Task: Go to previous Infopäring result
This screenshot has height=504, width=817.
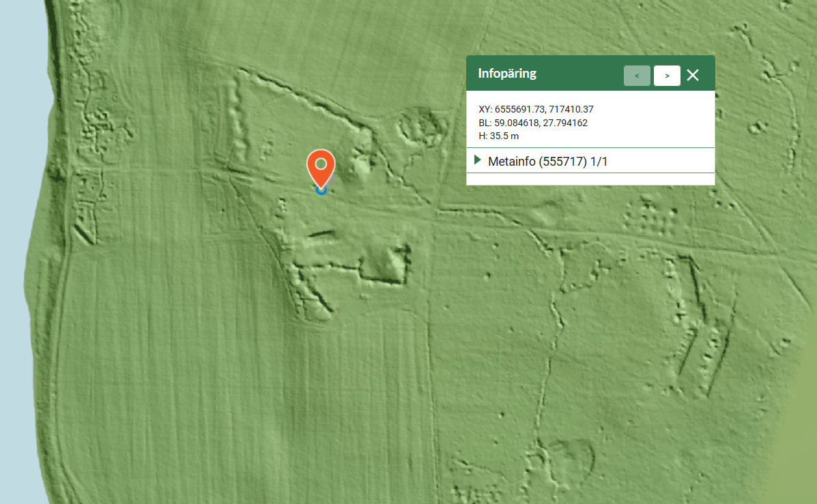Action: pyautogui.click(x=637, y=76)
